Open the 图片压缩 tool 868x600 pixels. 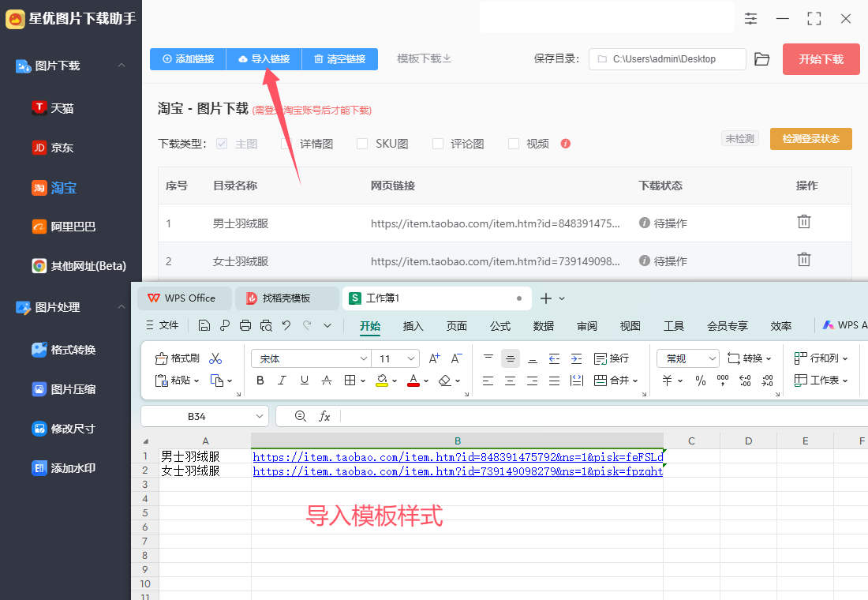coord(64,389)
